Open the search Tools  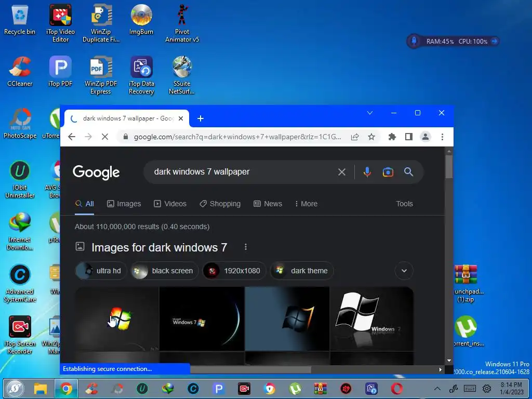tap(404, 204)
